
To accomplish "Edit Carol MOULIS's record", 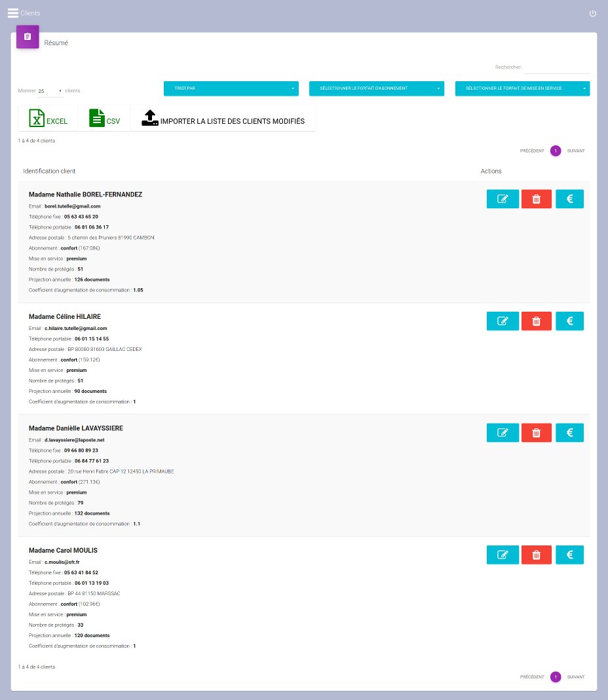I will click(x=503, y=555).
